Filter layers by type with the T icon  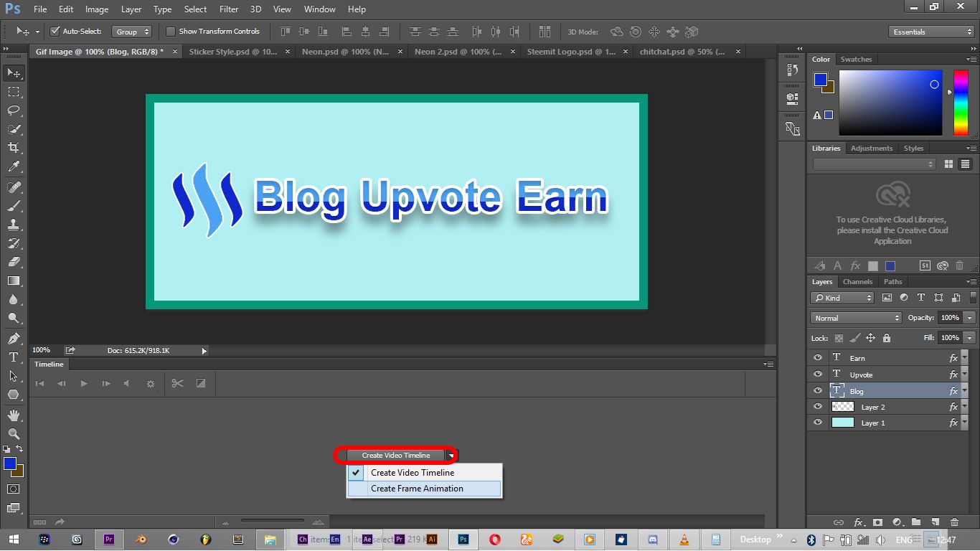pos(921,298)
